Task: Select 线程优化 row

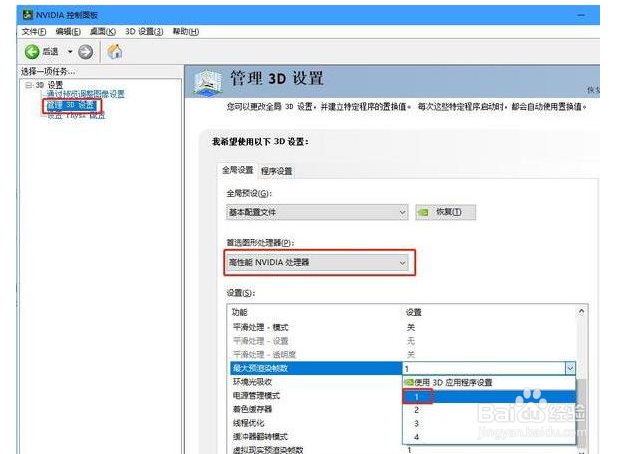Action: [x=316, y=423]
